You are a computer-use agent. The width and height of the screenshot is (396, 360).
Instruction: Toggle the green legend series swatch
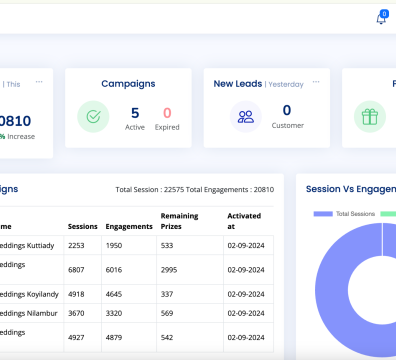[x=388, y=214]
